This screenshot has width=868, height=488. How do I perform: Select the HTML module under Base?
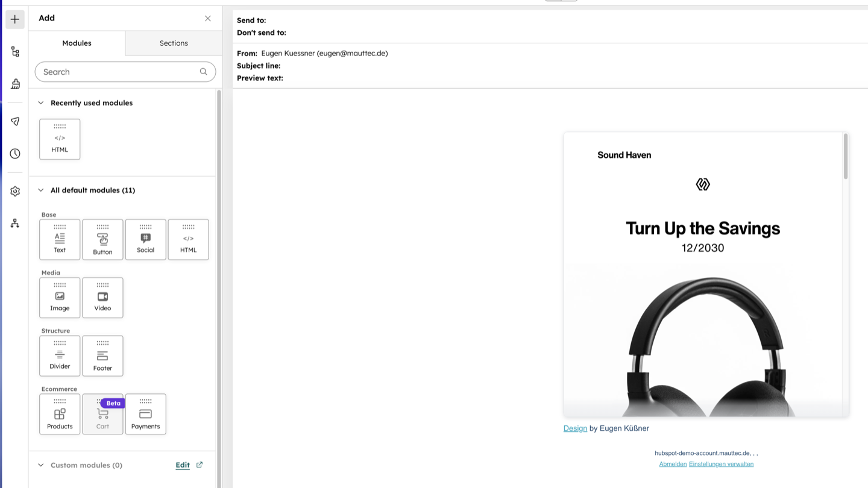click(x=188, y=239)
